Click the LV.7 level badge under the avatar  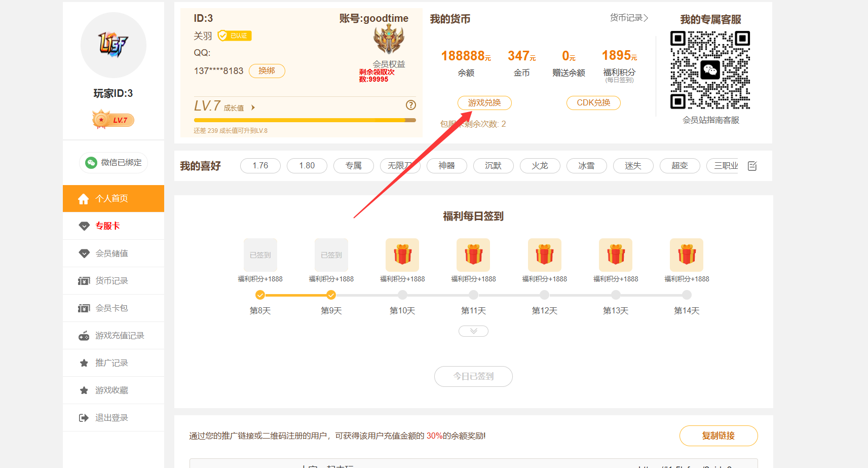[113, 120]
